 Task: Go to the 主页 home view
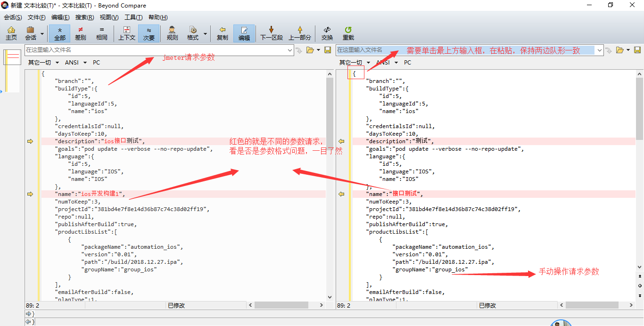coord(11,33)
